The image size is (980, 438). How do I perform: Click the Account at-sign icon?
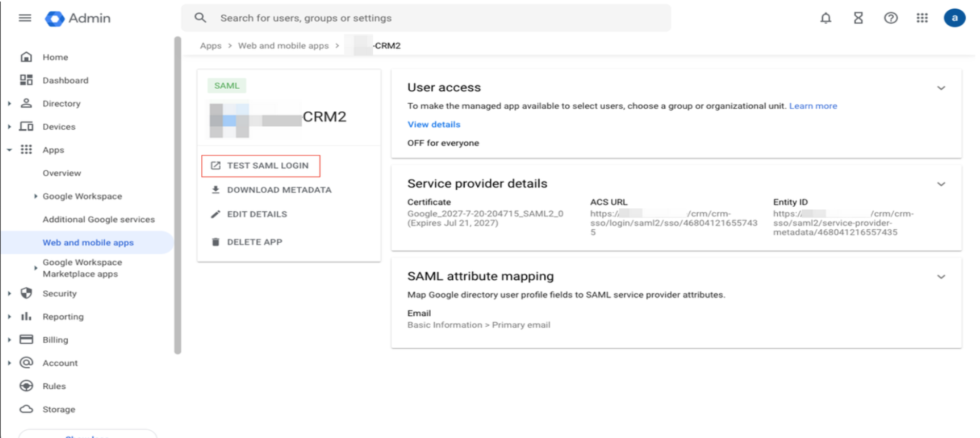tap(26, 363)
